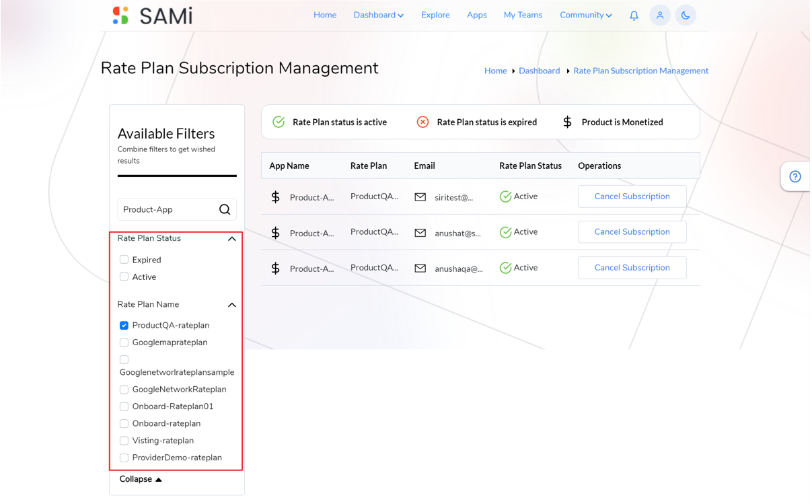This screenshot has height=504, width=812.
Task: Click the Rate Plan column header
Action: [x=369, y=166]
